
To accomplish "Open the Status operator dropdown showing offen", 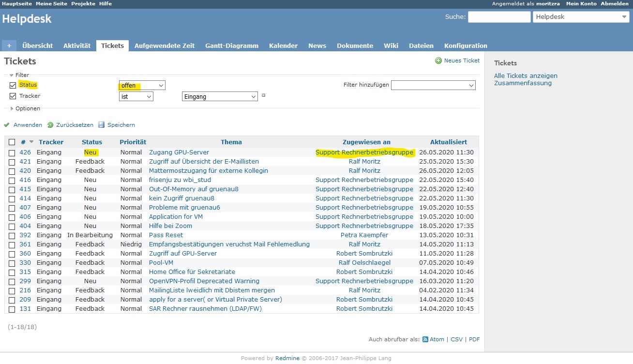I will [142, 85].
